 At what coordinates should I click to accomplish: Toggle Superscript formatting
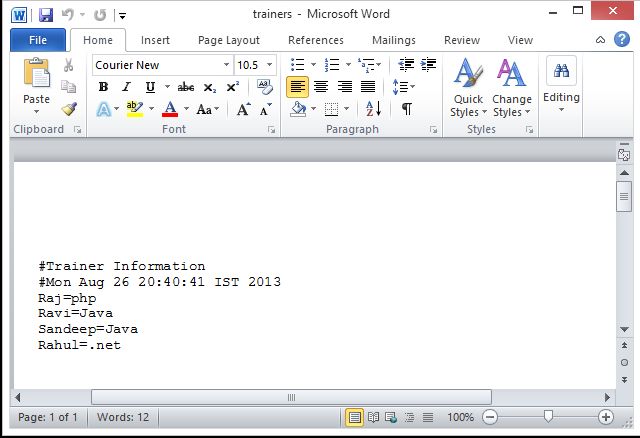coord(233,87)
